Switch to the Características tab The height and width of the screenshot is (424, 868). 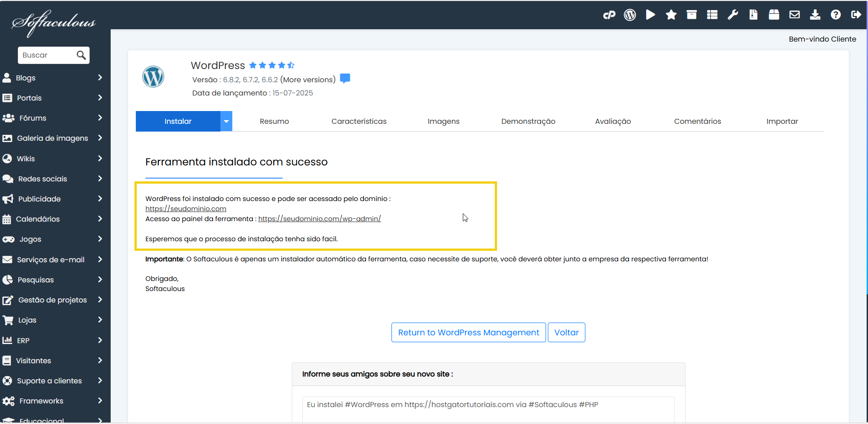(359, 121)
